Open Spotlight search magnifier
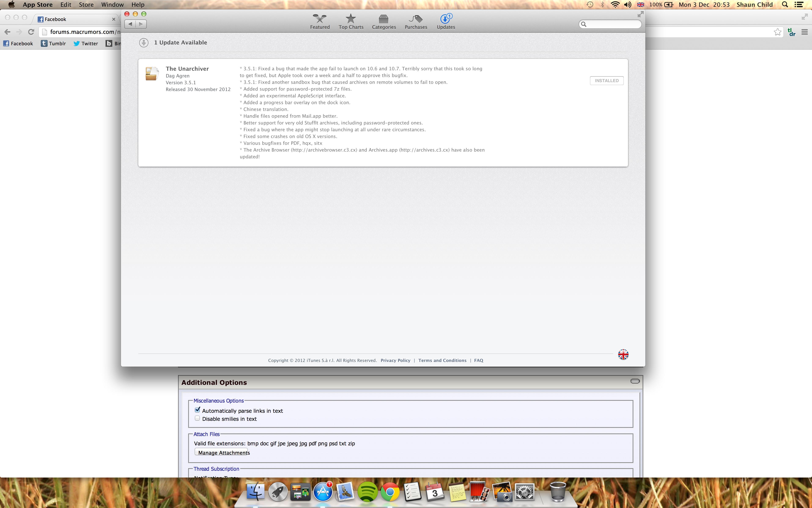Screen dimensions: 812x508 coord(785,5)
